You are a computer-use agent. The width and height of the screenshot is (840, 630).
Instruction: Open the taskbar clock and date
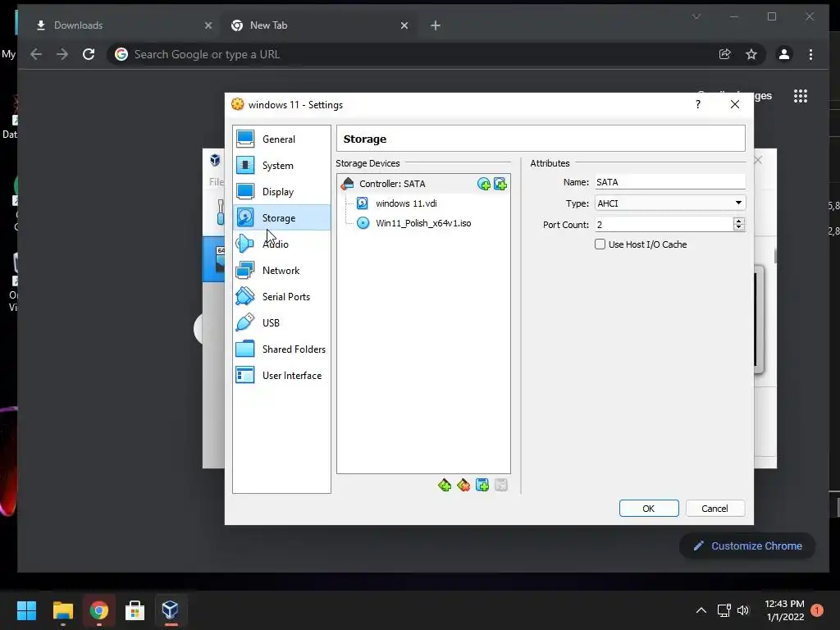[784, 610]
